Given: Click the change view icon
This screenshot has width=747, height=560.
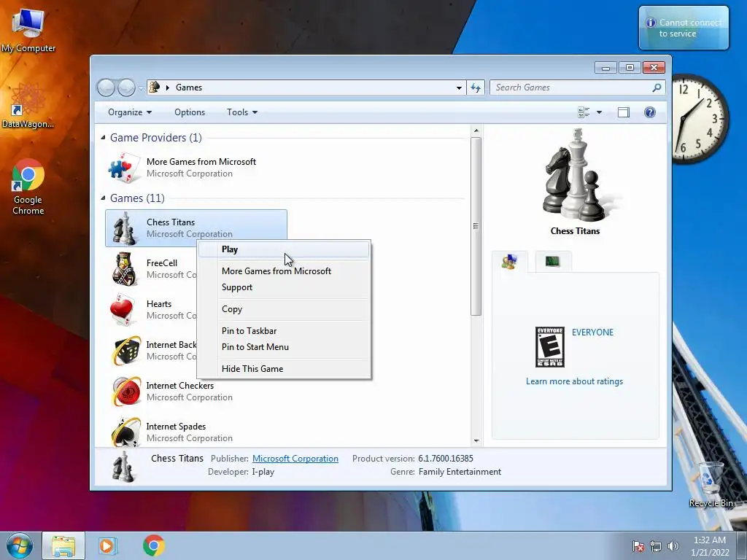Looking at the screenshot, I should (583, 112).
